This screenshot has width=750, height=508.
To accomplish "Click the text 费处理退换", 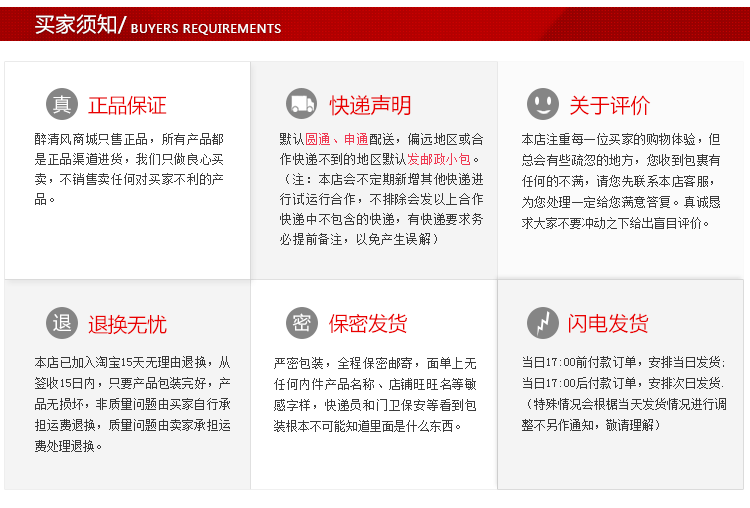I will click(65, 446).
